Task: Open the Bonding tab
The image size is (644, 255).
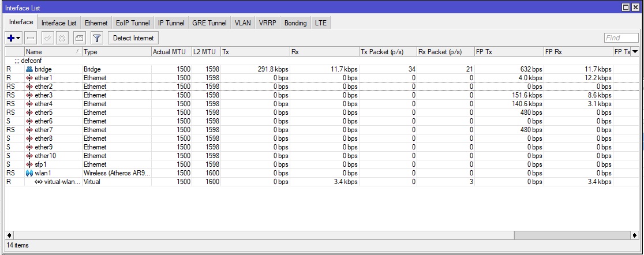Action: click(x=295, y=23)
